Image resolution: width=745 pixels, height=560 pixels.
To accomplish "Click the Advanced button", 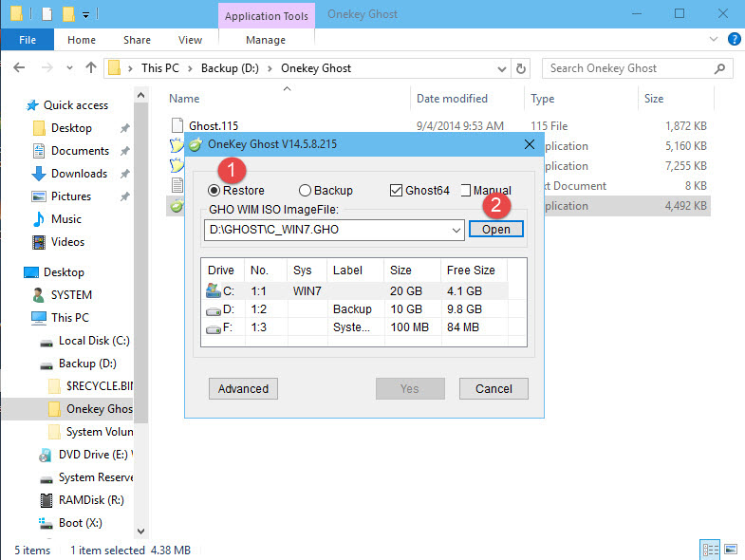I will [243, 389].
